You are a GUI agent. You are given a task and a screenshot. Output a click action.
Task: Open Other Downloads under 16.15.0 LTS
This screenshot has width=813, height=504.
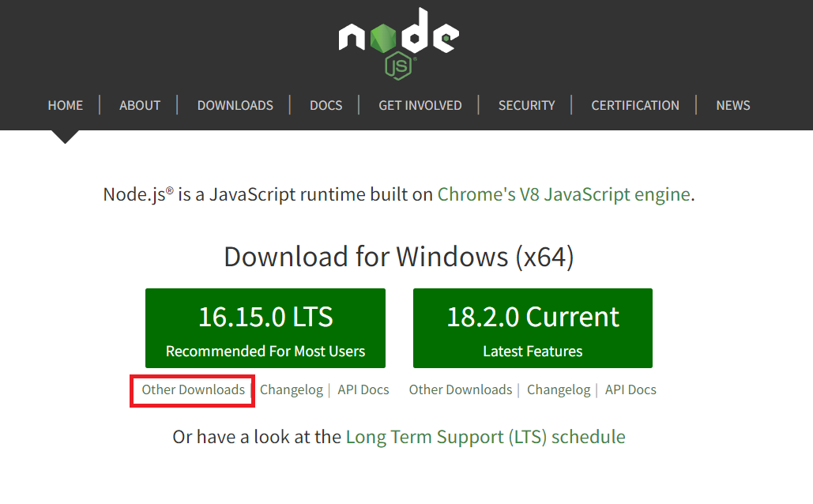pos(193,389)
